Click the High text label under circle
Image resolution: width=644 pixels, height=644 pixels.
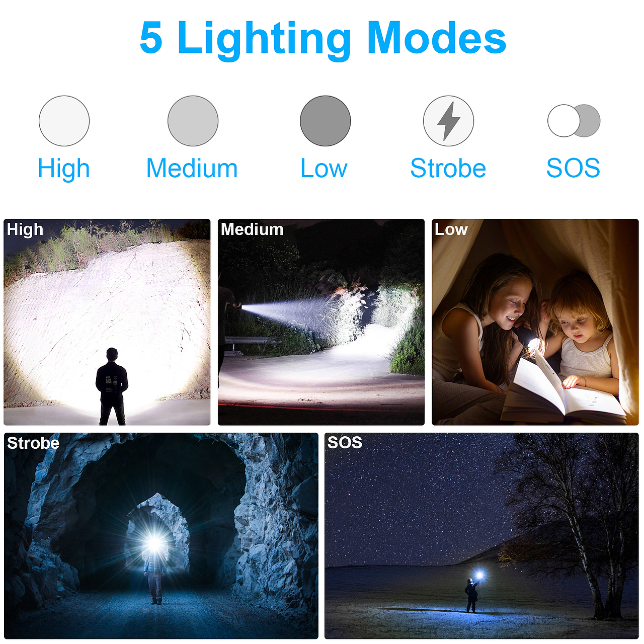click(64, 169)
